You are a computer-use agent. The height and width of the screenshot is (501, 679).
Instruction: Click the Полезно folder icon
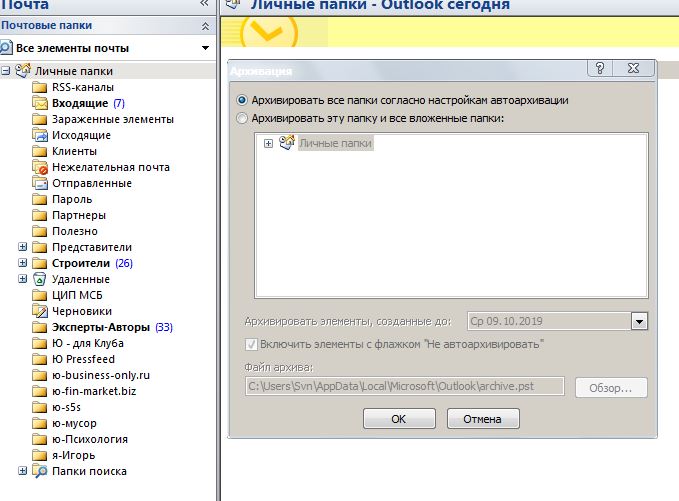(x=39, y=232)
